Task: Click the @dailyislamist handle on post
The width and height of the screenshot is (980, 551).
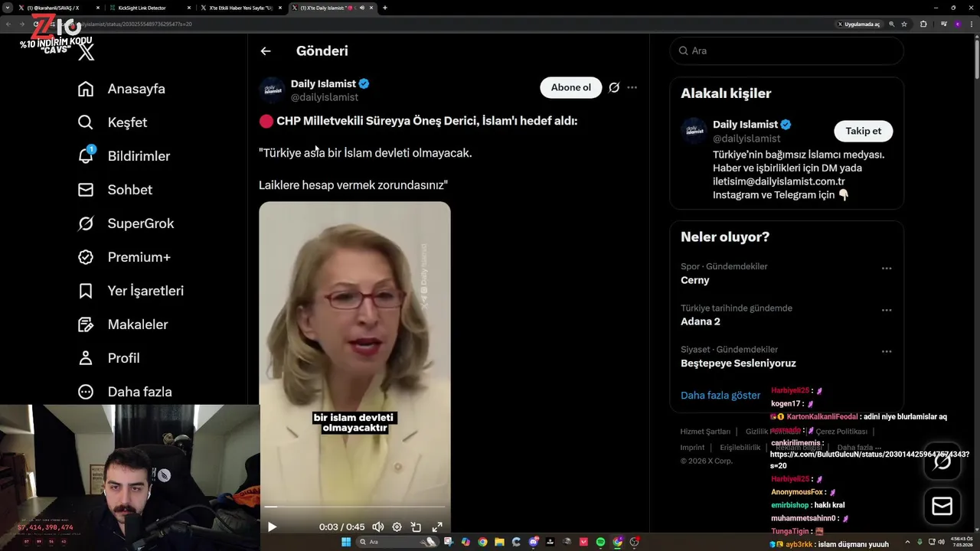Action: (x=325, y=97)
